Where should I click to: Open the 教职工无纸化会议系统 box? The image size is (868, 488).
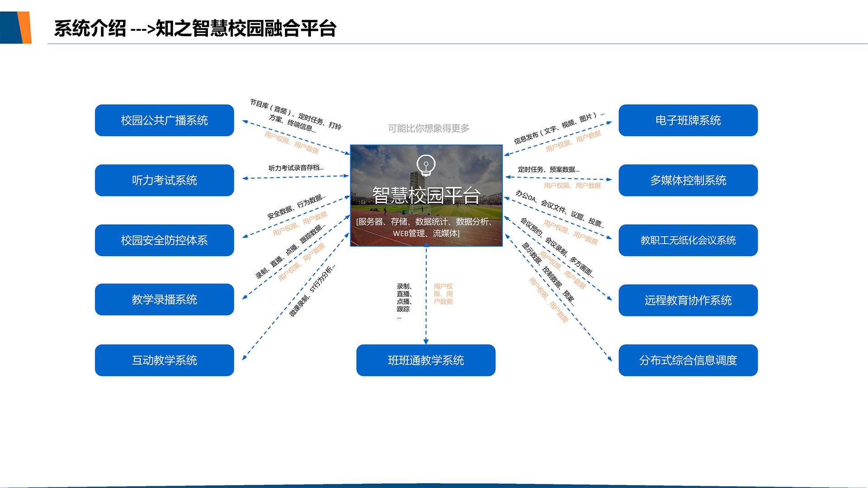click(688, 240)
